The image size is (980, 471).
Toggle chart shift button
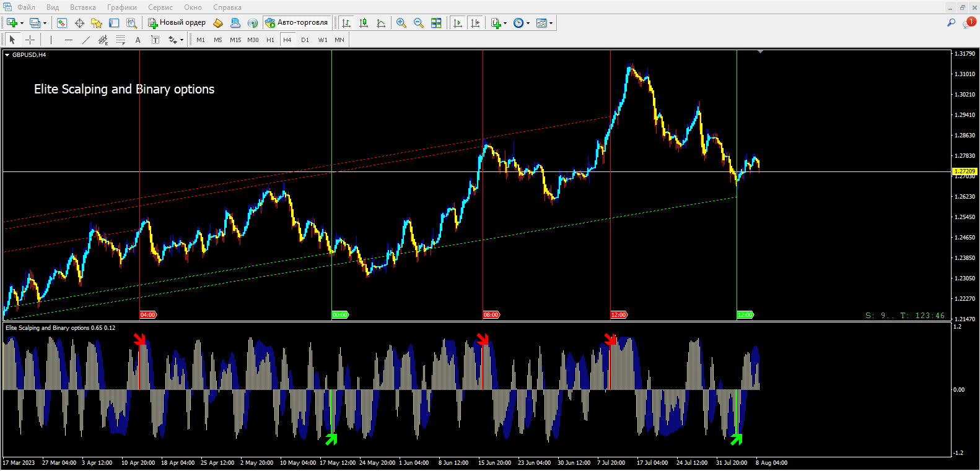(475, 23)
